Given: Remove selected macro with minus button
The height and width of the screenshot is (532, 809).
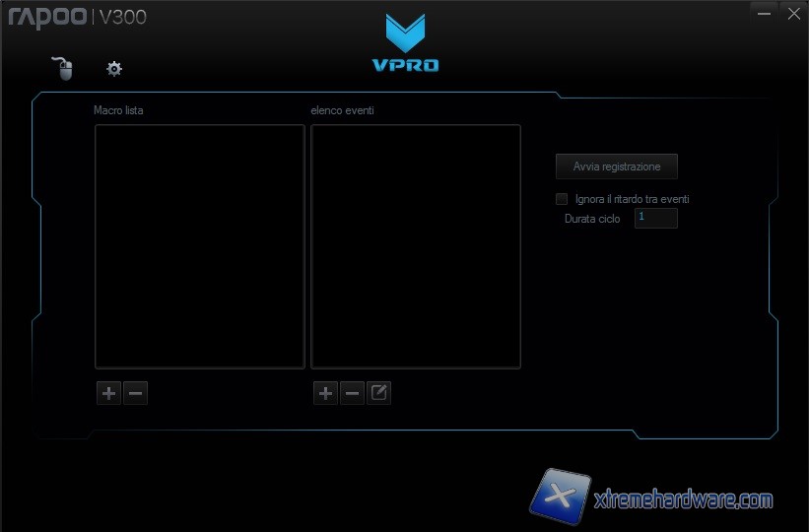Looking at the screenshot, I should point(136,394).
